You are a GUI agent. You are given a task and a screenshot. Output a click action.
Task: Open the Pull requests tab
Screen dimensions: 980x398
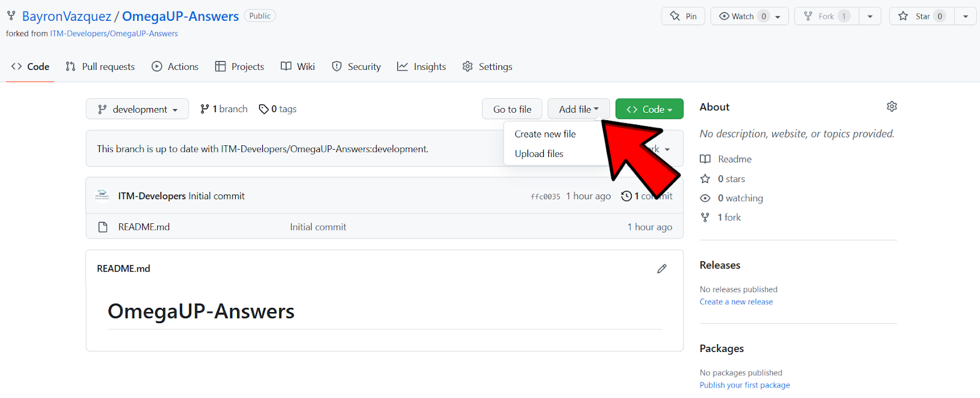(x=100, y=66)
